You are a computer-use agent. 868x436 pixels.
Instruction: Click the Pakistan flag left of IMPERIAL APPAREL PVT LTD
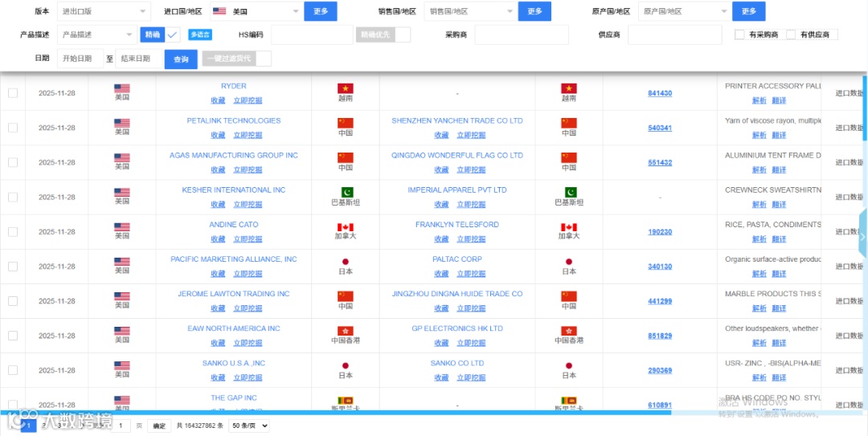346,193
